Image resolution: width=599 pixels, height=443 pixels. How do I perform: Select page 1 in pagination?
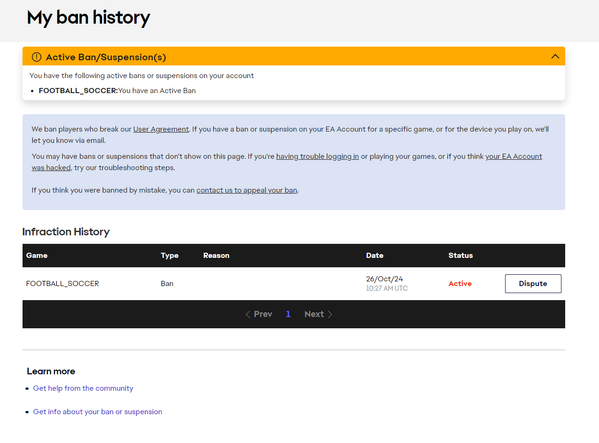click(288, 314)
